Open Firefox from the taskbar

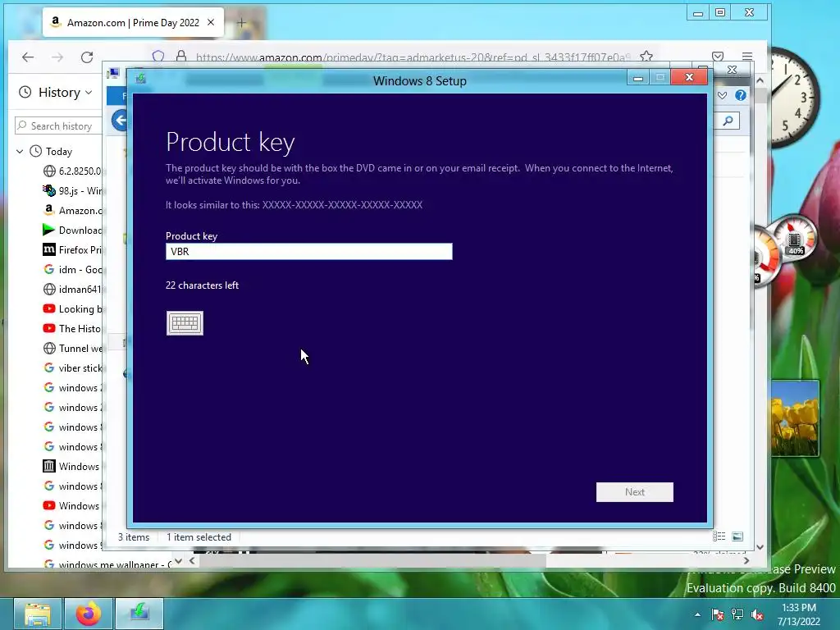click(89, 614)
